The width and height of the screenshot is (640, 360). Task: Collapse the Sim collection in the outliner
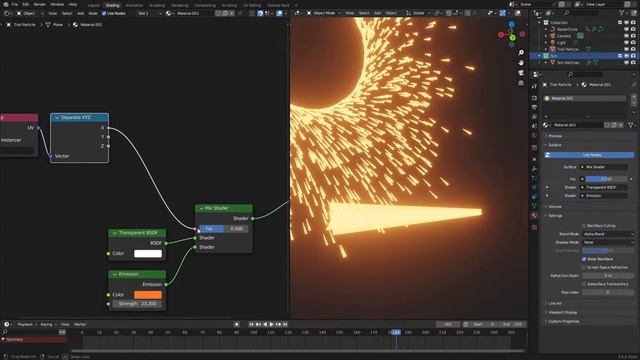(x=540, y=56)
